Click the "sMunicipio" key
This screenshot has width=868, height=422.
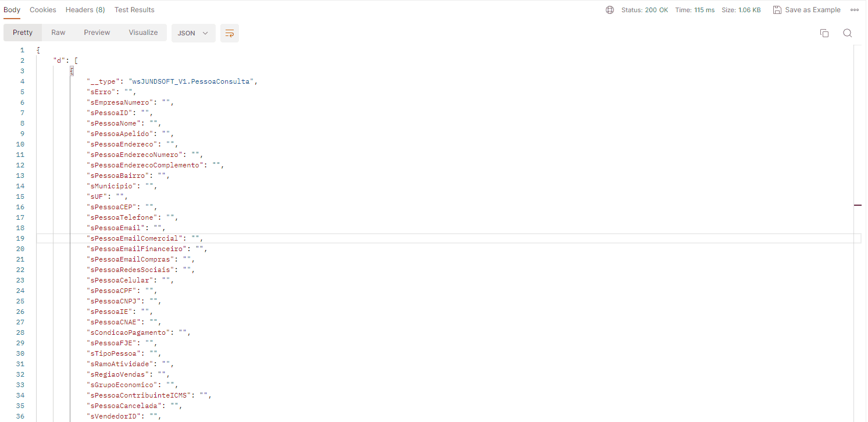point(112,186)
